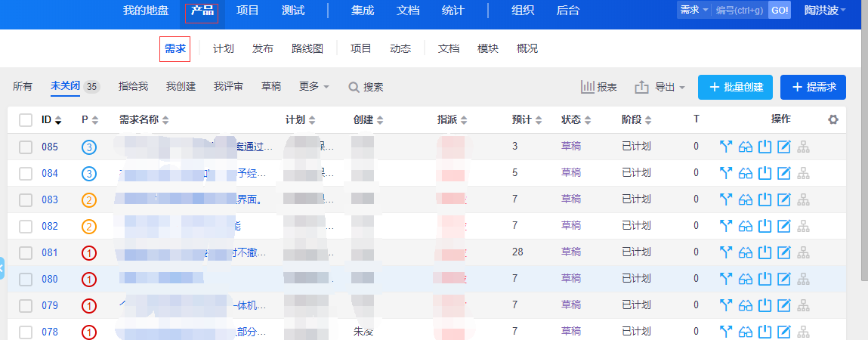868x340 pixels.
Task: Click the change (fork) icon for story 085
Action: 726,147
